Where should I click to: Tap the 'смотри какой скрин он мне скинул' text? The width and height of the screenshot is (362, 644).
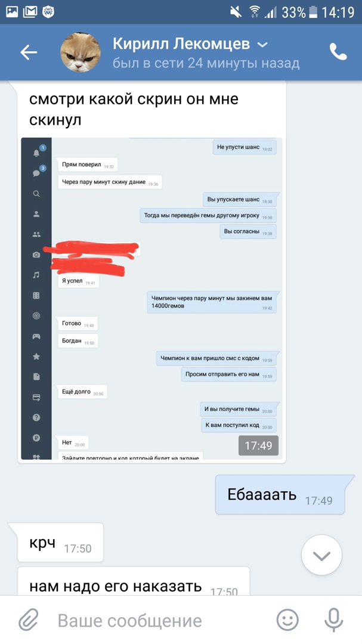point(134,109)
